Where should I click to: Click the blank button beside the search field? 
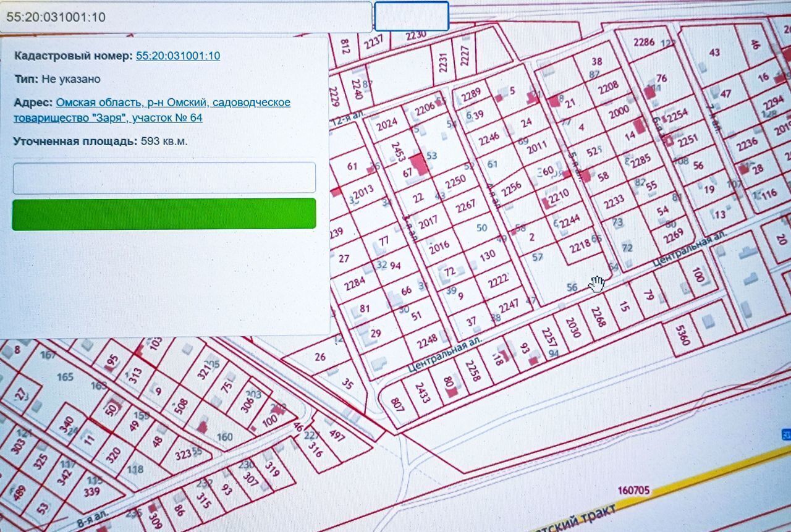point(412,16)
